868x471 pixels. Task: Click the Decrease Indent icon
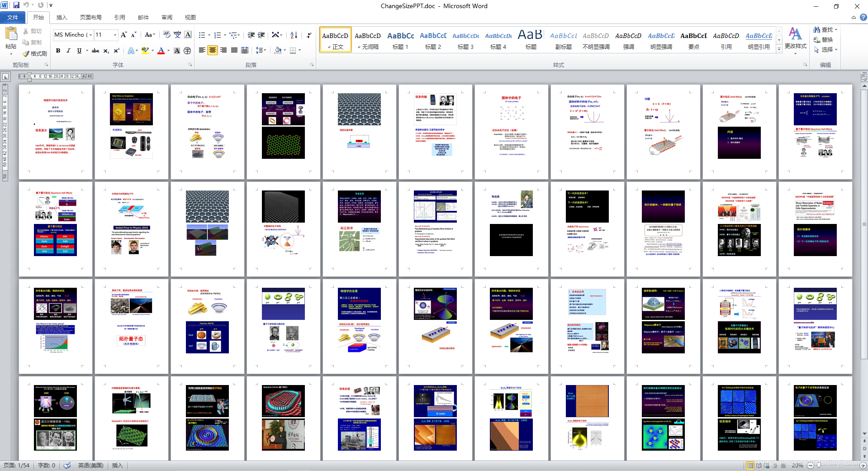(x=251, y=35)
